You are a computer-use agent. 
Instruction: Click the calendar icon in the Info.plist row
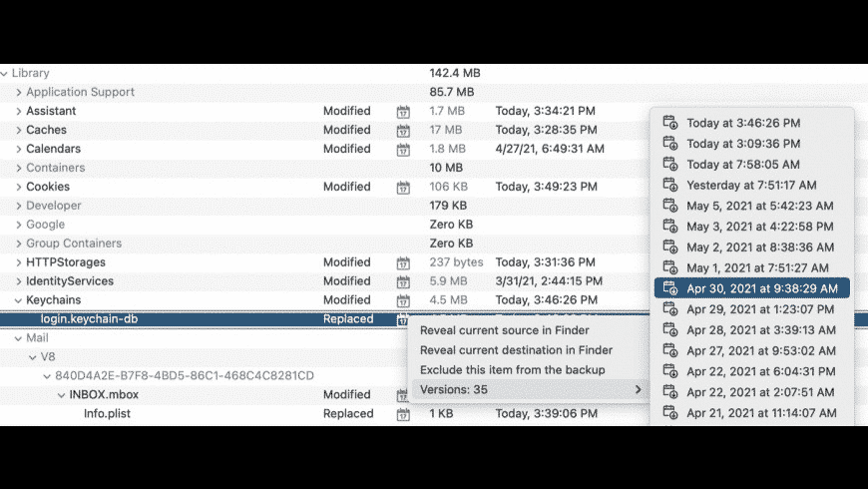point(403,414)
